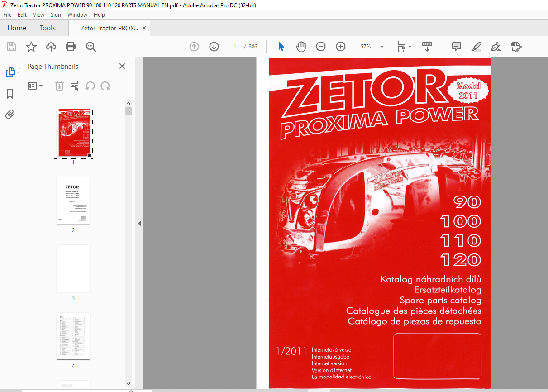This screenshot has width=548, height=392.
Task: Open the Window menu
Action: (77, 15)
